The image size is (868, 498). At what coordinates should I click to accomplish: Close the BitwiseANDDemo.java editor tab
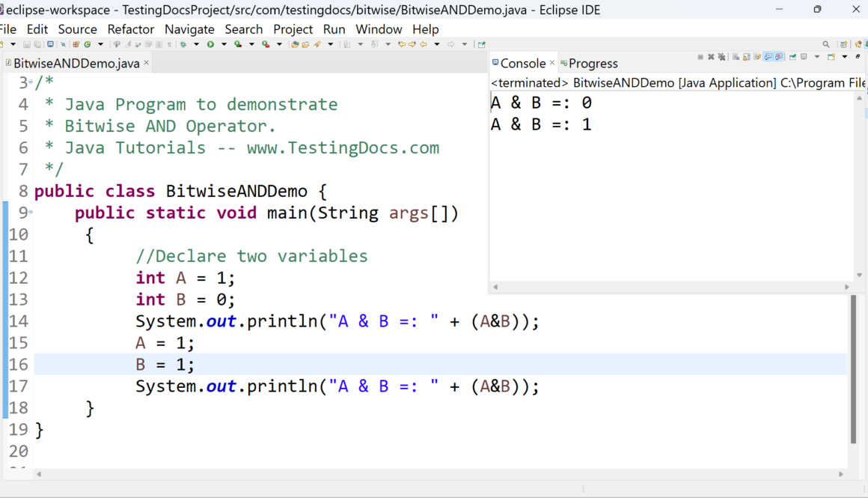147,63
